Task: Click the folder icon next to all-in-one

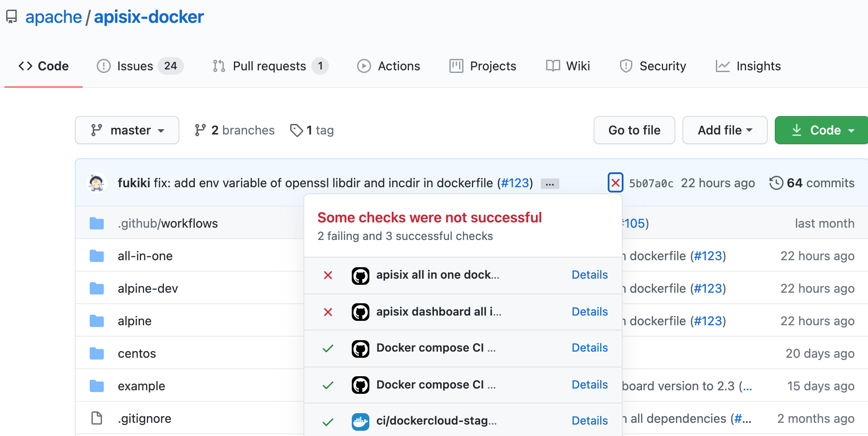Action: pos(97,256)
